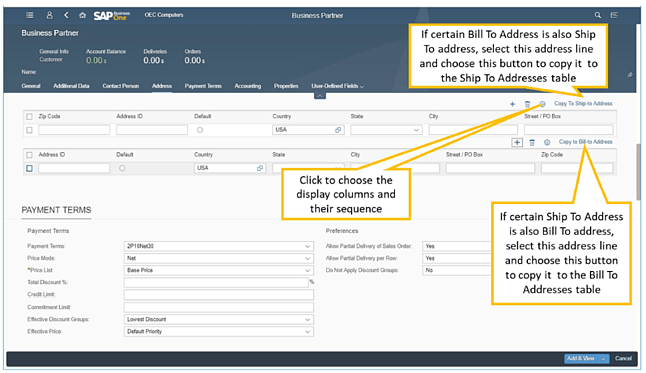This screenshot has width=646, height=373.
Task: Open the Add & View button arrow
Action: (603, 359)
